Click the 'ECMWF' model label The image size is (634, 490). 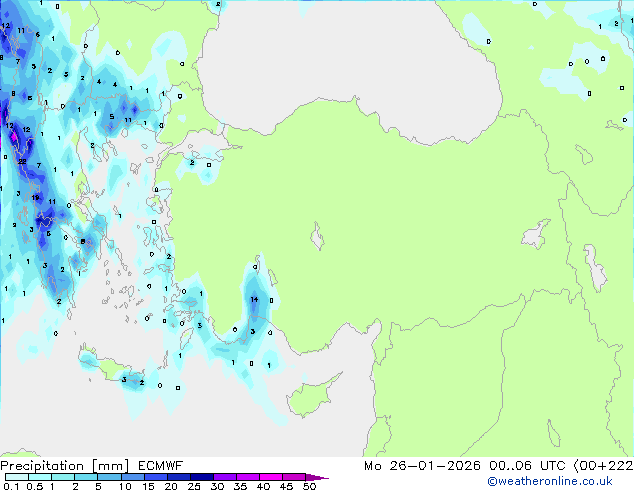[x=161, y=466]
